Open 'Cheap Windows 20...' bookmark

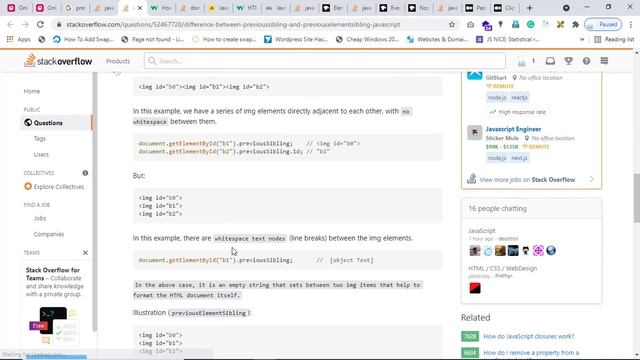[x=367, y=40]
